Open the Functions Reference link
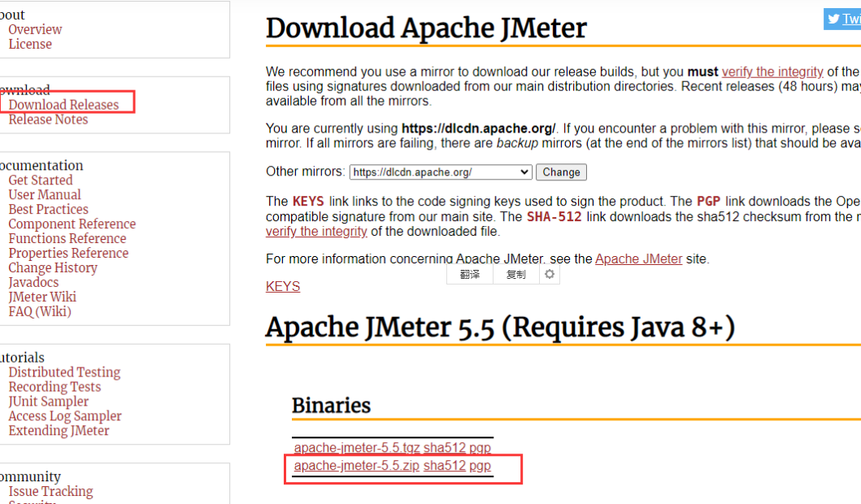861x504 pixels. [67, 239]
